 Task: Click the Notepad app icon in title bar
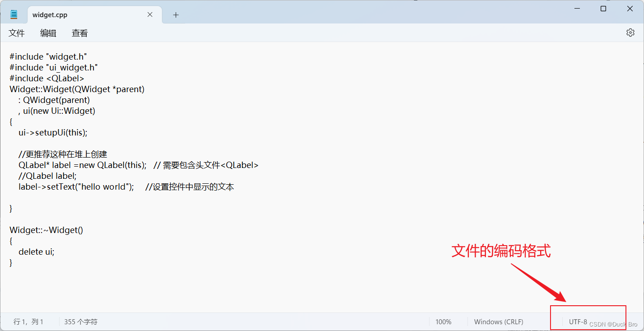14,14
